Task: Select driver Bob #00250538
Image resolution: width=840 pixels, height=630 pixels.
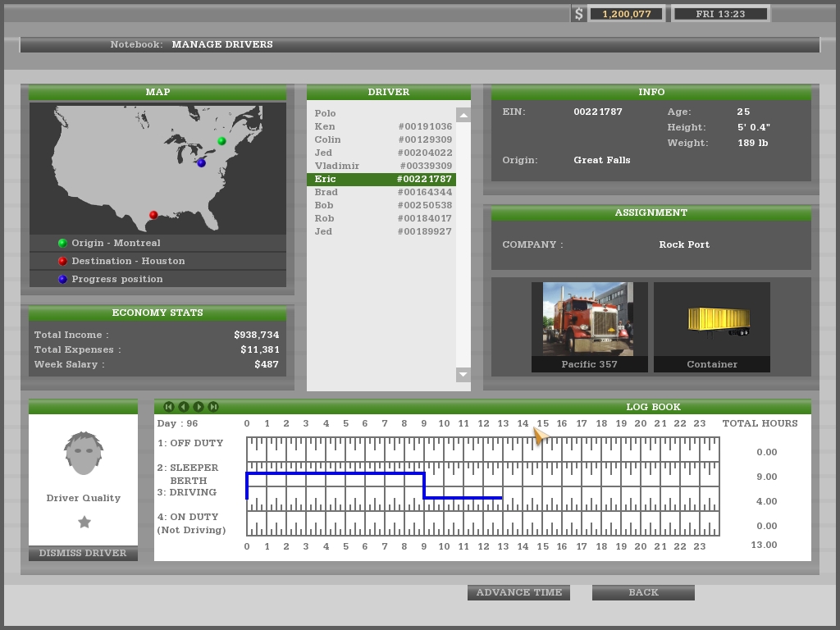Action: [x=381, y=205]
